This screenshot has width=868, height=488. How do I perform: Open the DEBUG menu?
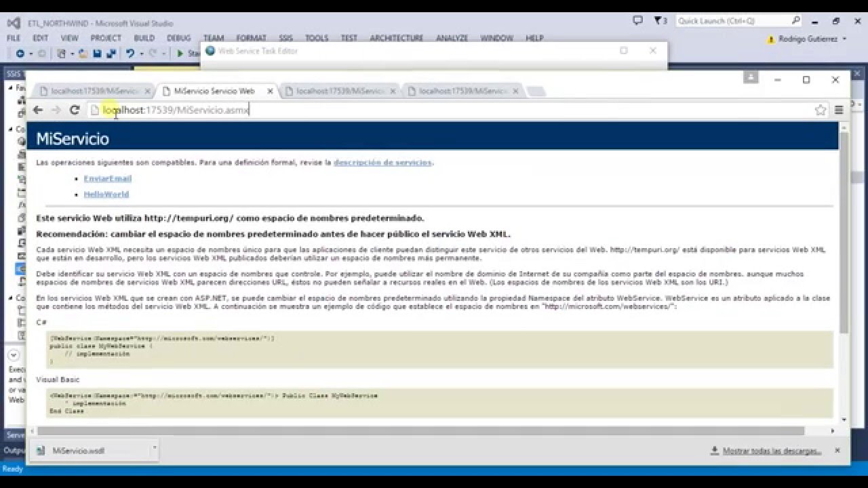coord(179,38)
